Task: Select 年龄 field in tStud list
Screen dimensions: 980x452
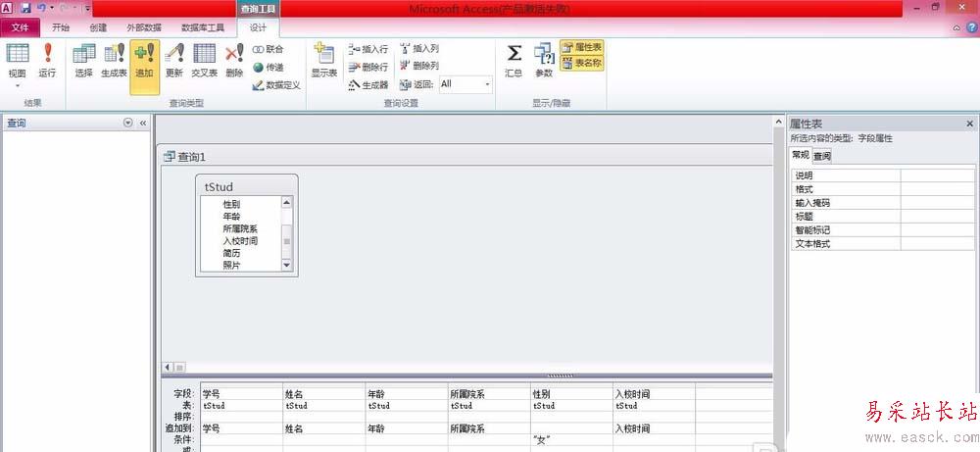Action: [x=231, y=217]
